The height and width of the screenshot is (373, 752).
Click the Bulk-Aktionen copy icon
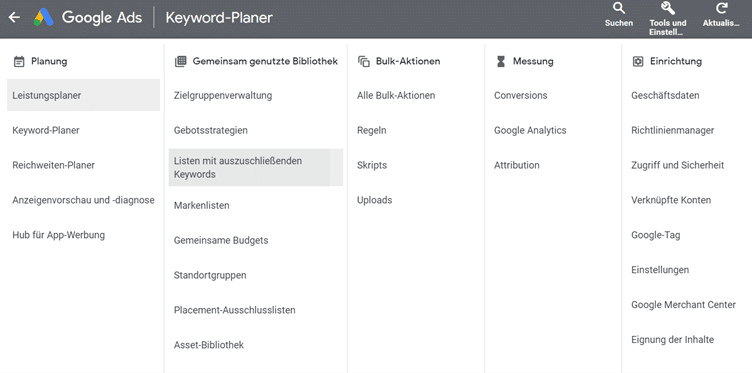click(x=364, y=61)
